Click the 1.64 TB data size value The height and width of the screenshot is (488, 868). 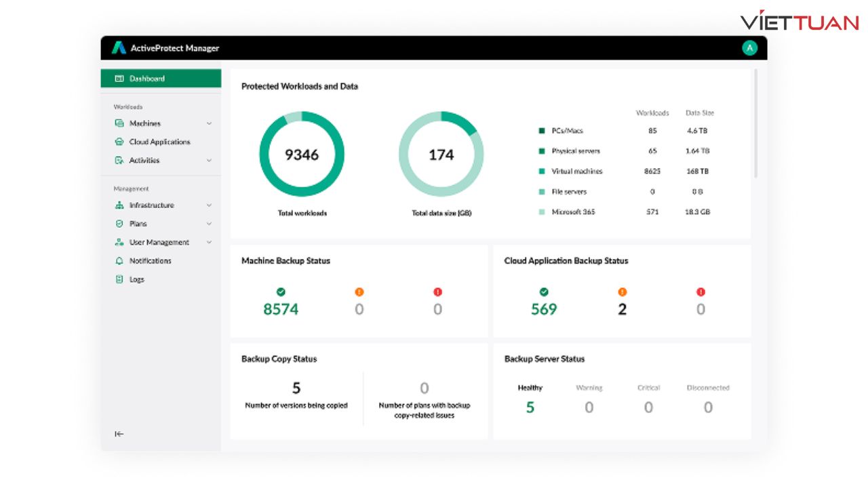[698, 151]
